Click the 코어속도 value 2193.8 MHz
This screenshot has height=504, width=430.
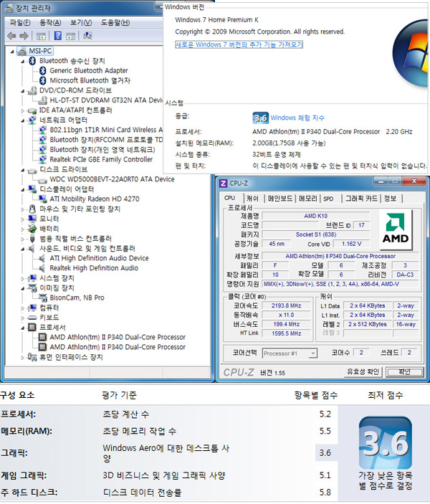(x=286, y=305)
